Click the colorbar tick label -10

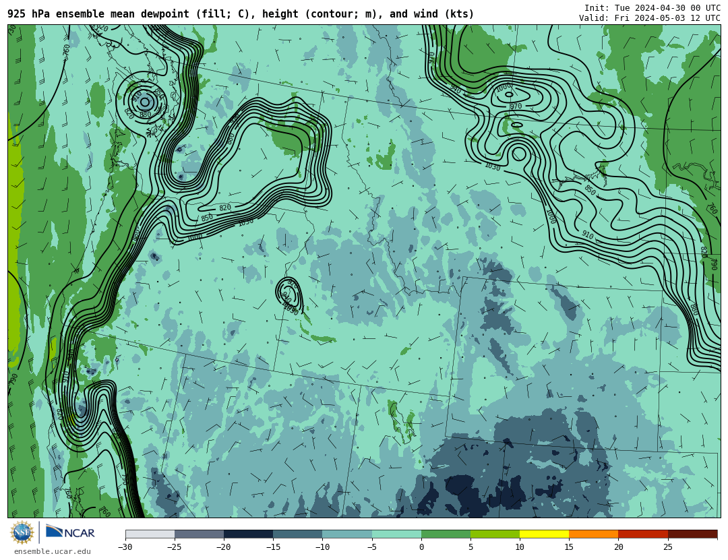click(x=323, y=547)
